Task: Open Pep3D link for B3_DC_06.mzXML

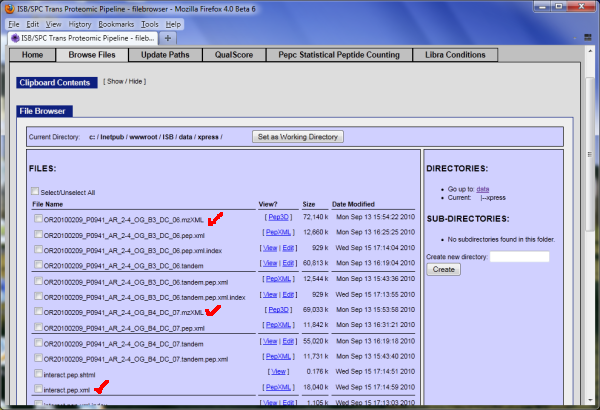Action: click(x=278, y=217)
